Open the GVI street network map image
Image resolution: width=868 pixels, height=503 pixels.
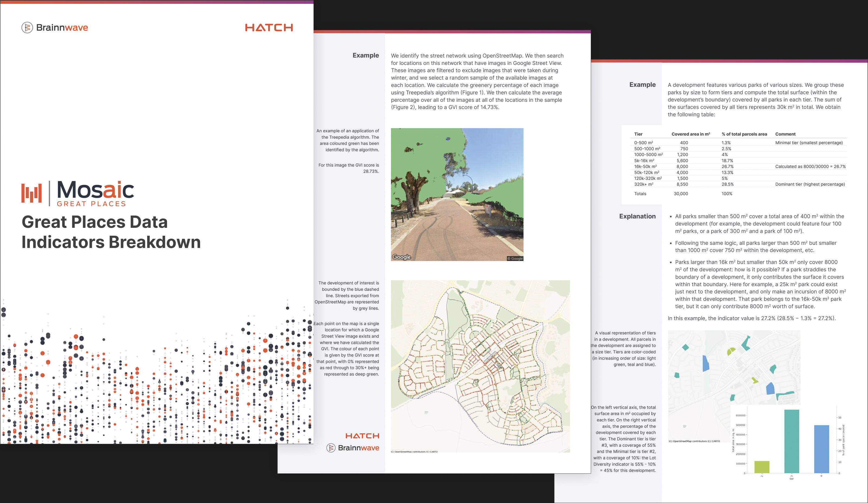pos(480,366)
